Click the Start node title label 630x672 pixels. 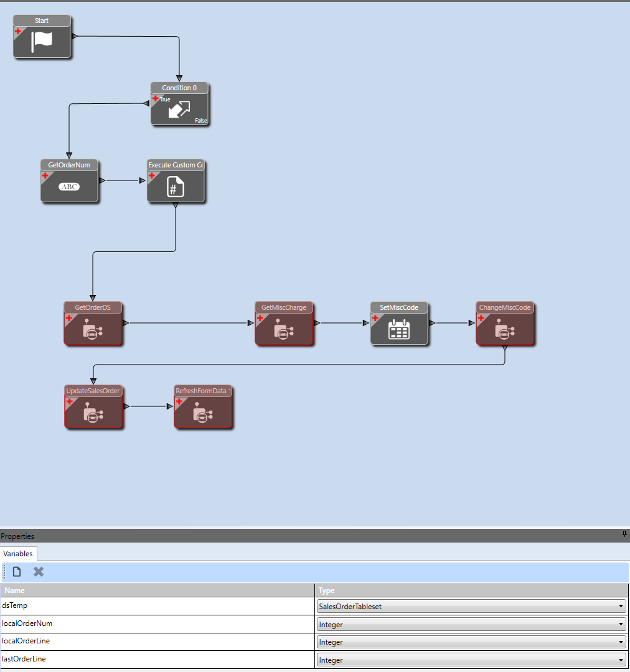click(x=42, y=21)
